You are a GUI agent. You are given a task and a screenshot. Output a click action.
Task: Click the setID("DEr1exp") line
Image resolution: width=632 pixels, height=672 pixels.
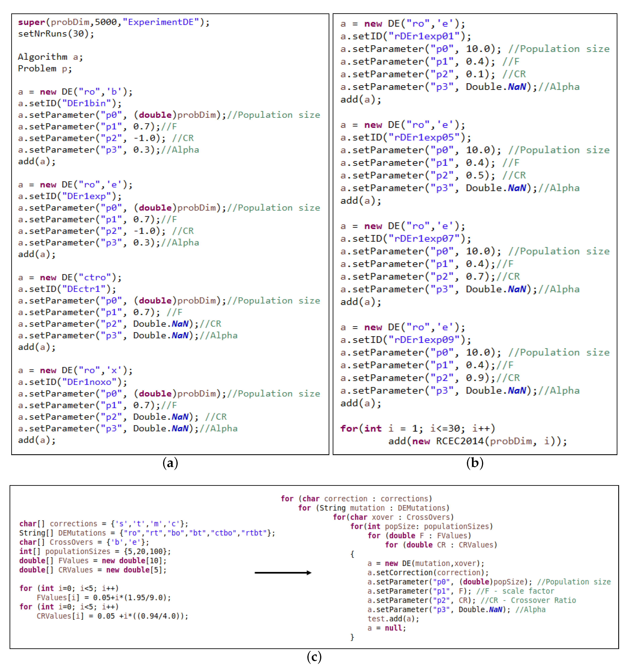(70, 196)
